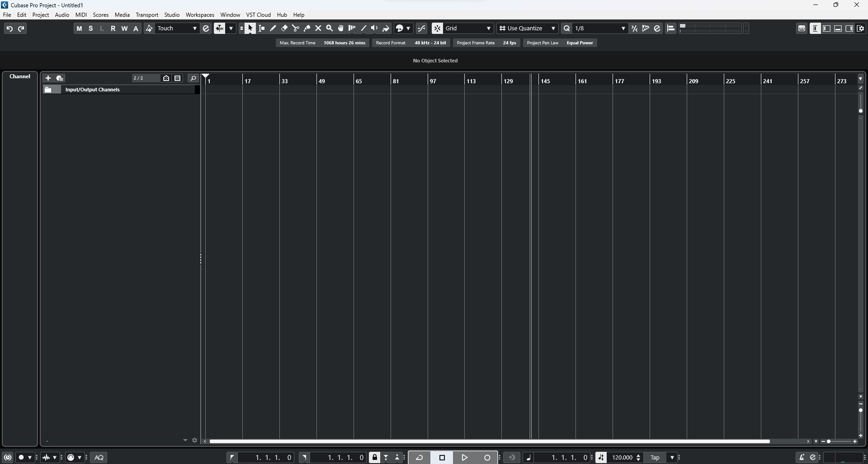
Task: Click the Undo arrow icon
Action: (9, 28)
